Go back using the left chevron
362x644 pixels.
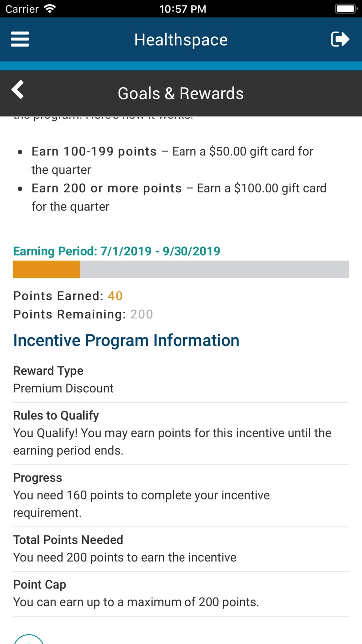(x=18, y=90)
